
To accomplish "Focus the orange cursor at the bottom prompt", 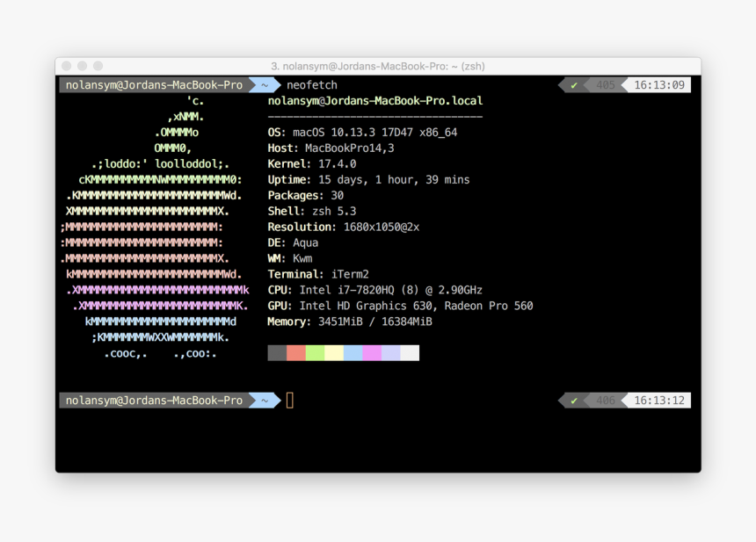I will (x=290, y=401).
